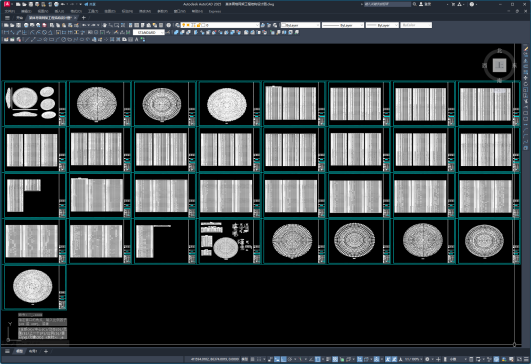Click New in the quick access toolbar
The width and height of the screenshot is (531, 364).
point(18,4)
